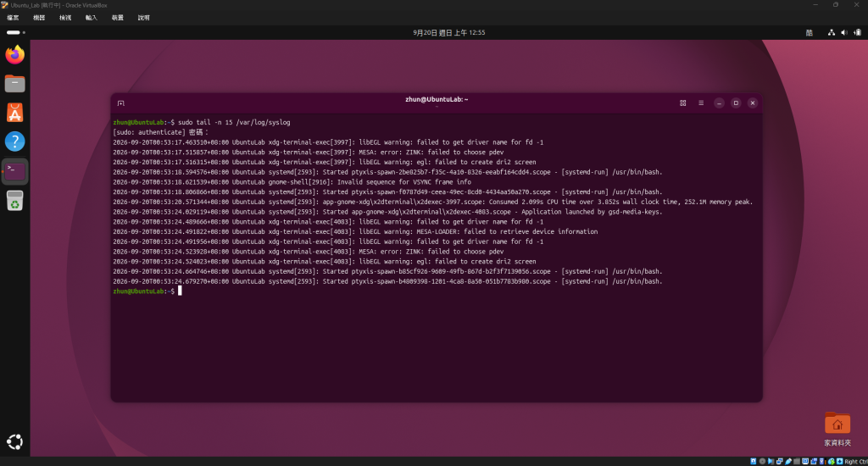
Task: Show applications grid via Ubuntu logo
Action: [x=15, y=441]
